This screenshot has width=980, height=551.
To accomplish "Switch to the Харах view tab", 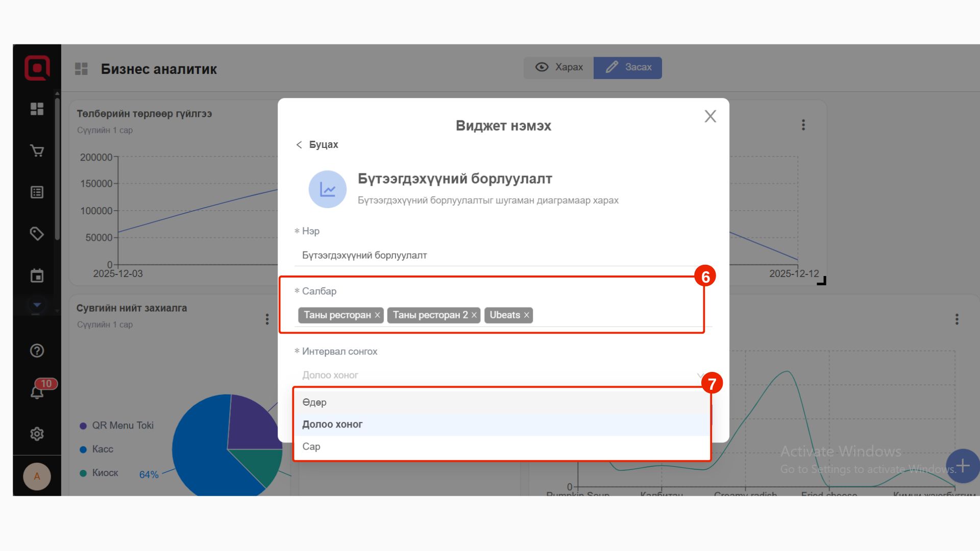I will 559,67.
